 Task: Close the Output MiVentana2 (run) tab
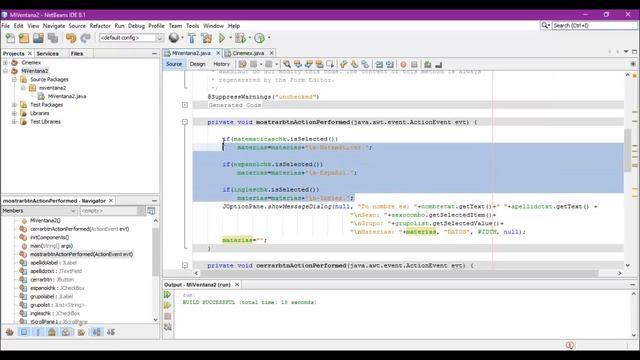[237, 284]
